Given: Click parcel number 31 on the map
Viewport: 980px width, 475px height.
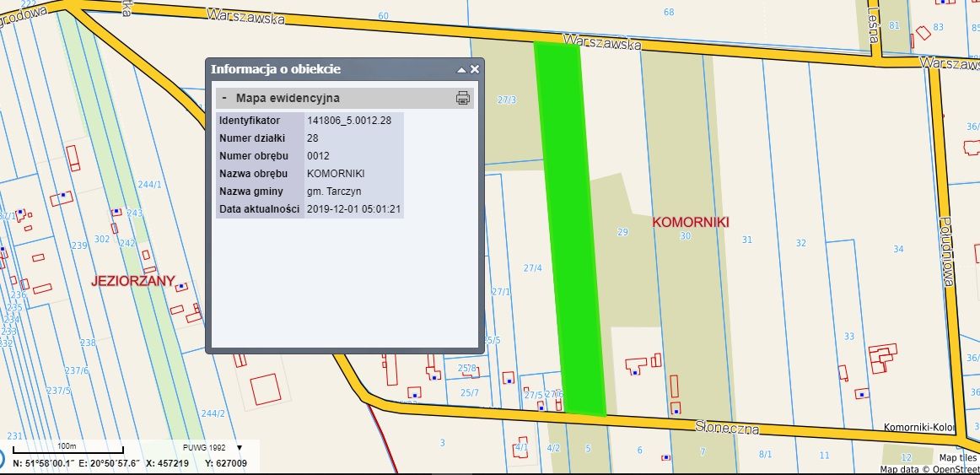Looking at the screenshot, I should coord(747,240).
